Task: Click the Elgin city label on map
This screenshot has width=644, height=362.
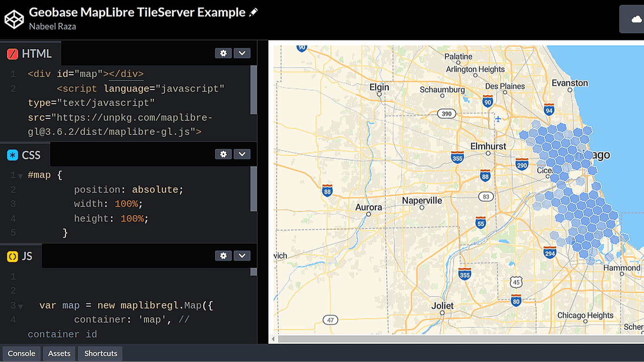Action: pyautogui.click(x=379, y=87)
